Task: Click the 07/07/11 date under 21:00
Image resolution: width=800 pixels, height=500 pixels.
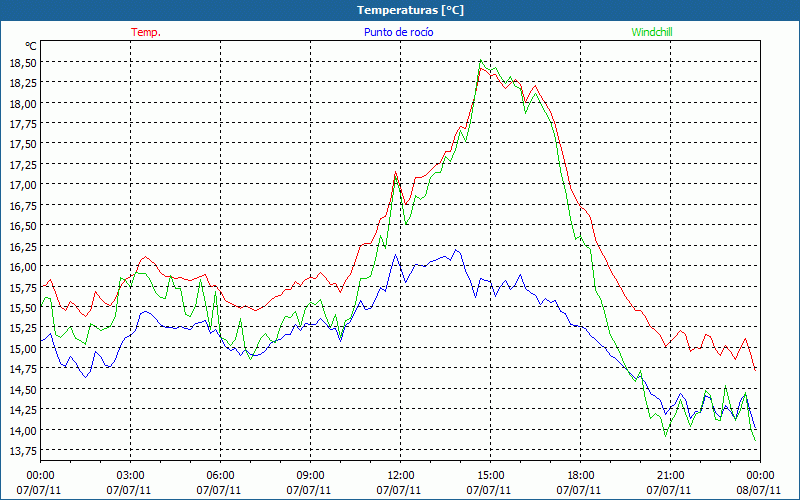Action: pos(670,490)
